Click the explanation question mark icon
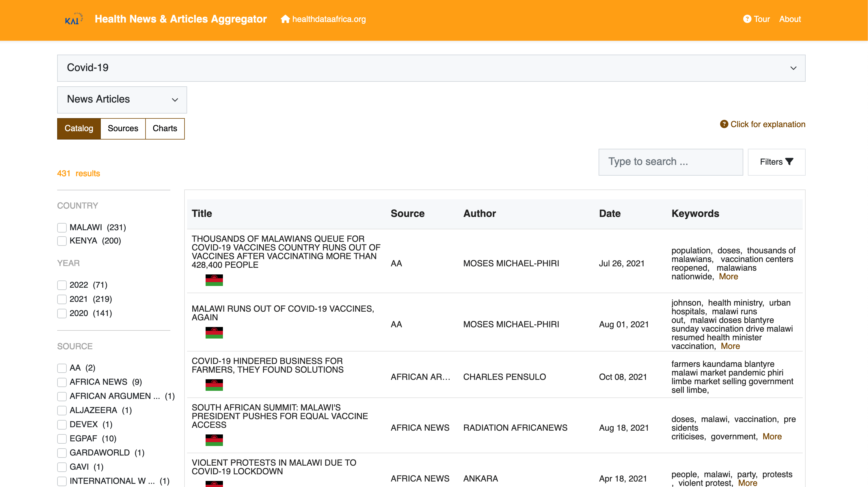The width and height of the screenshot is (868, 487). coord(724,124)
